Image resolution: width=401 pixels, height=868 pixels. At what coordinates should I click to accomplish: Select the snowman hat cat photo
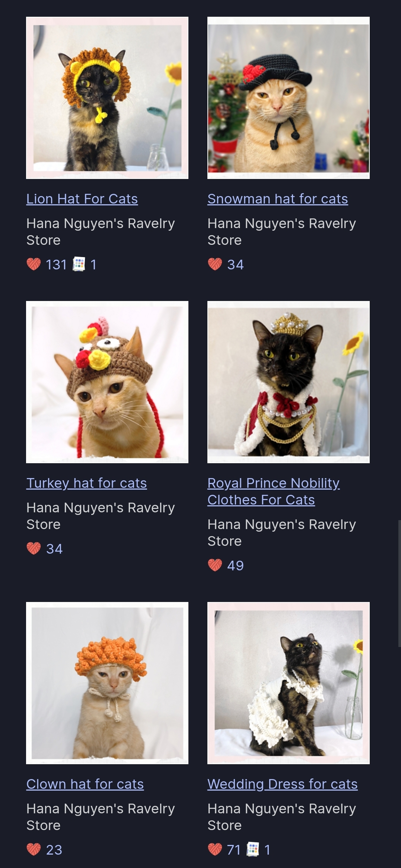tap(289, 98)
